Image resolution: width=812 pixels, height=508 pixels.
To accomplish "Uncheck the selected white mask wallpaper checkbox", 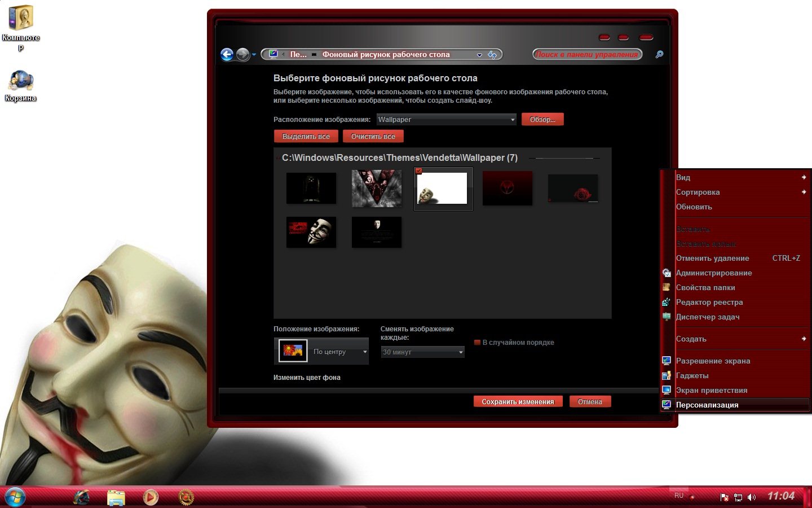I will 418,171.
